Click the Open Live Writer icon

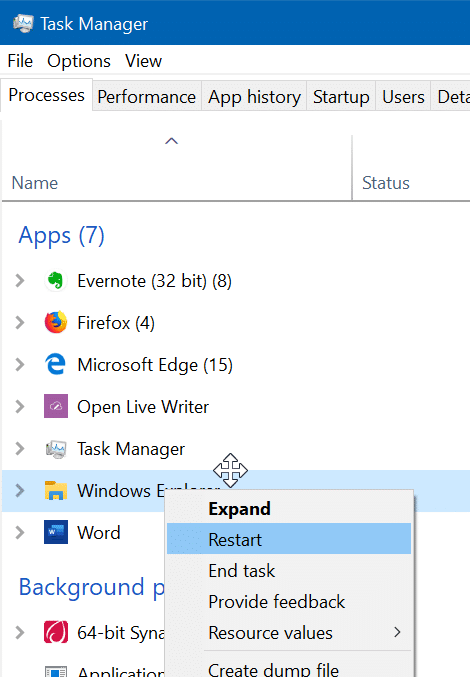point(56,406)
